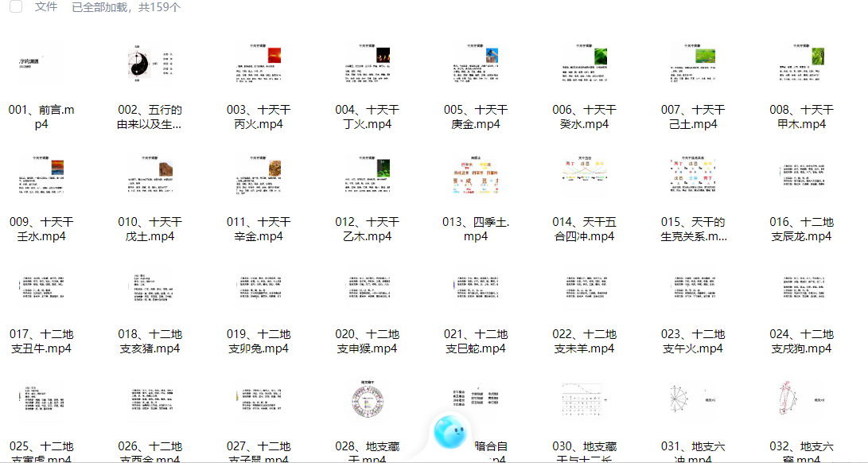
Task: Tick the select-all checkbox beside 文件
Action: 15,7
